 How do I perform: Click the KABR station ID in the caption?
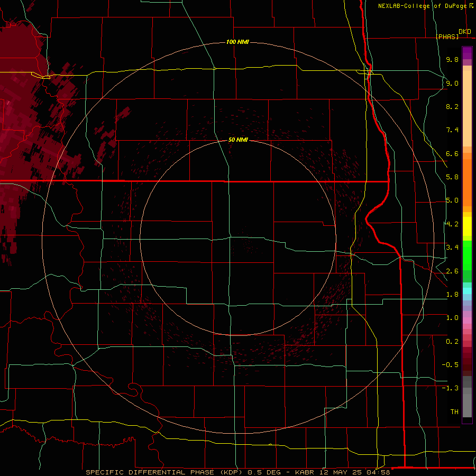point(305,472)
